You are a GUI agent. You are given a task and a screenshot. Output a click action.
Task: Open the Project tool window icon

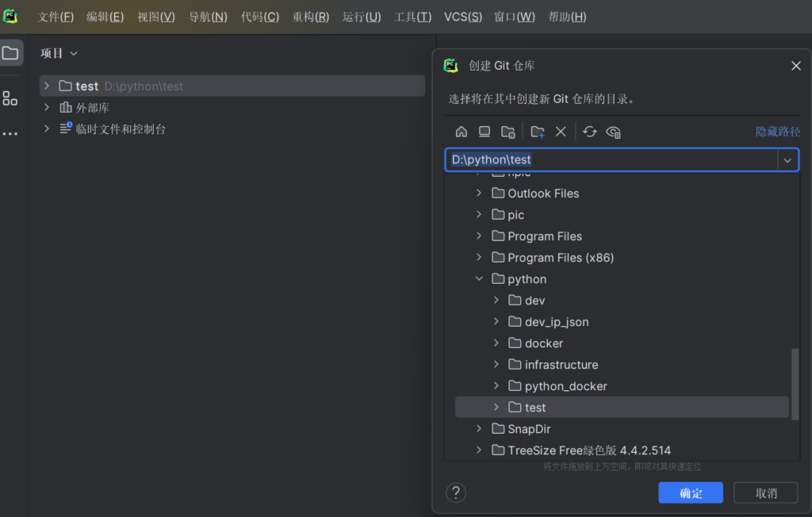(x=10, y=53)
